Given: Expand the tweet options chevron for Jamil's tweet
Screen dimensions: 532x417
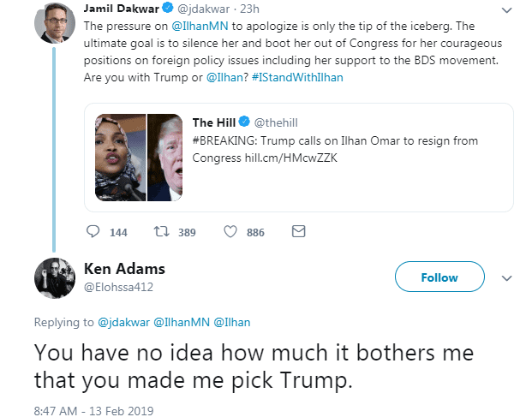Looking at the screenshot, I should [505, 10].
